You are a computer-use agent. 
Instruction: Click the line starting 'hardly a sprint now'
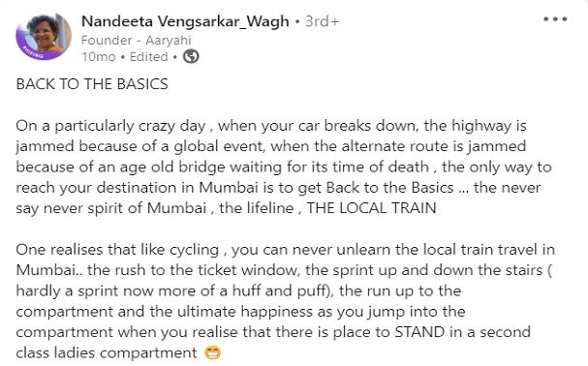[238, 291]
